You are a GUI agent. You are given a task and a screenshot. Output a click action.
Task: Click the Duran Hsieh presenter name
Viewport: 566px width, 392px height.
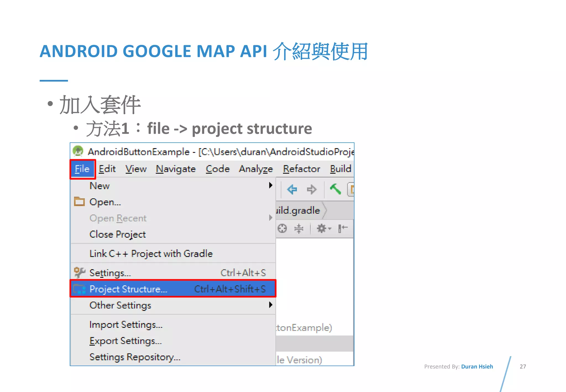coord(477,367)
